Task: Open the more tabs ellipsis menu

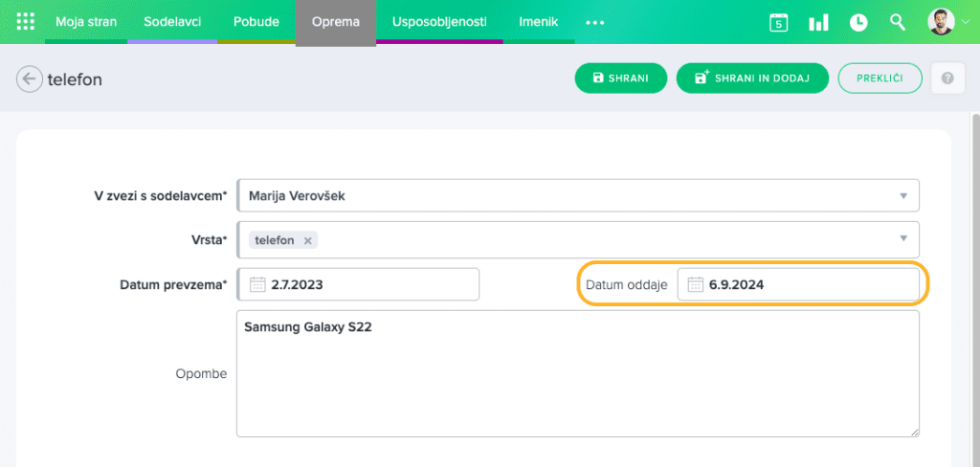Action: (x=595, y=22)
